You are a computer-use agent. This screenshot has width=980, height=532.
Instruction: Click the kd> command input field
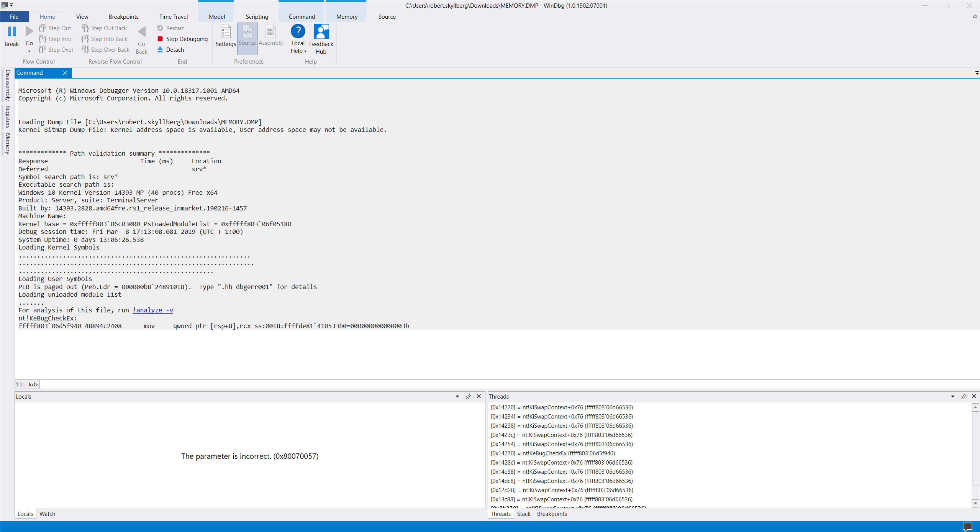[x=498, y=384]
